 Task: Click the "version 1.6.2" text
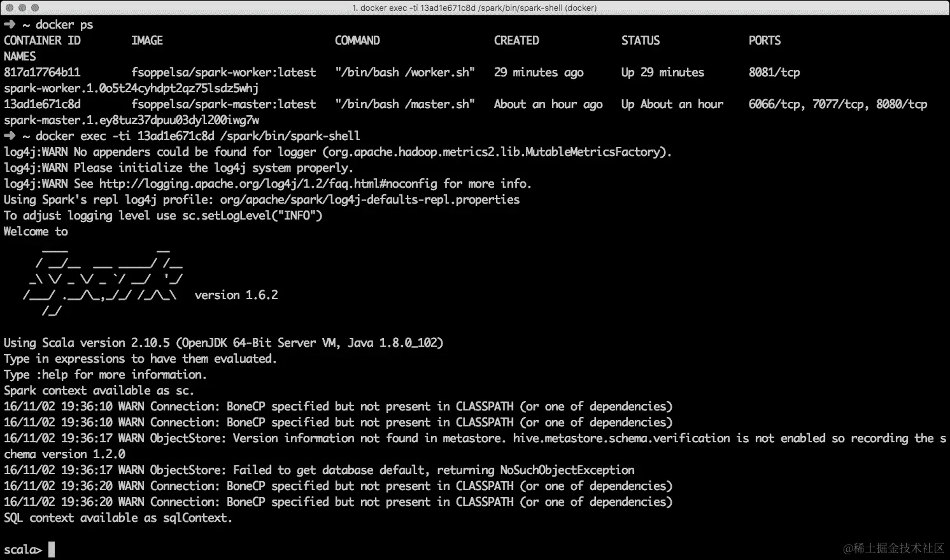[x=236, y=295]
